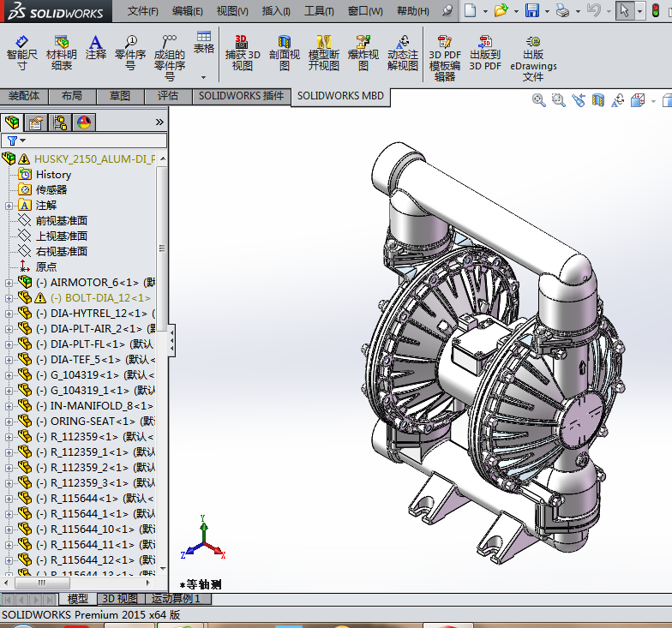The width and height of the screenshot is (672, 628).
Task: Expand the ORING-SEAT<1> component node
Action: pos(9,422)
